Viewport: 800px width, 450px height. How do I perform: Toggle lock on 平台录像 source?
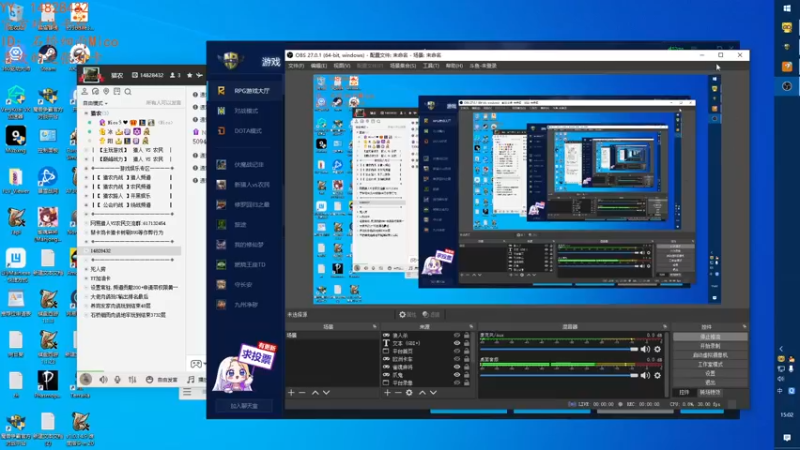coord(466,383)
